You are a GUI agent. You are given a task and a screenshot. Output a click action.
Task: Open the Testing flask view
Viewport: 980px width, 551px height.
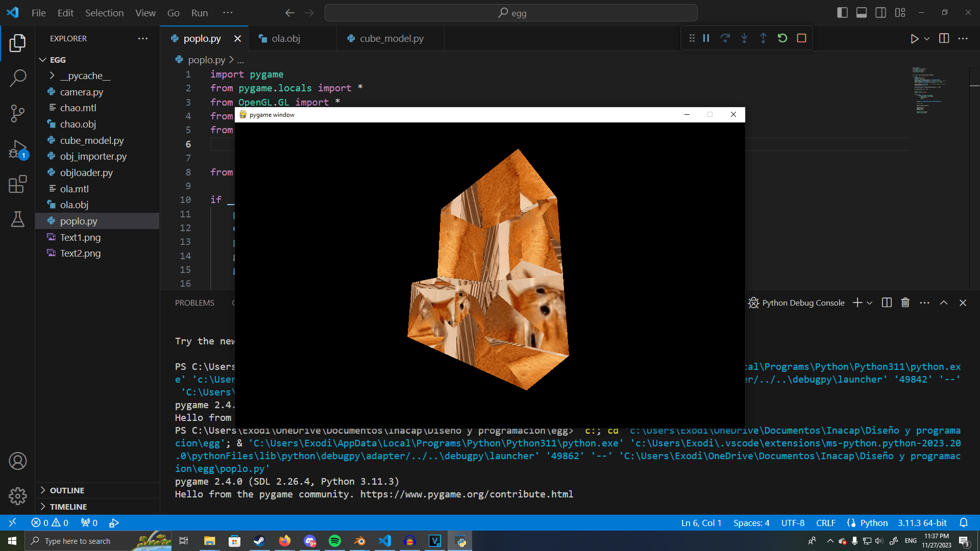tap(18, 219)
